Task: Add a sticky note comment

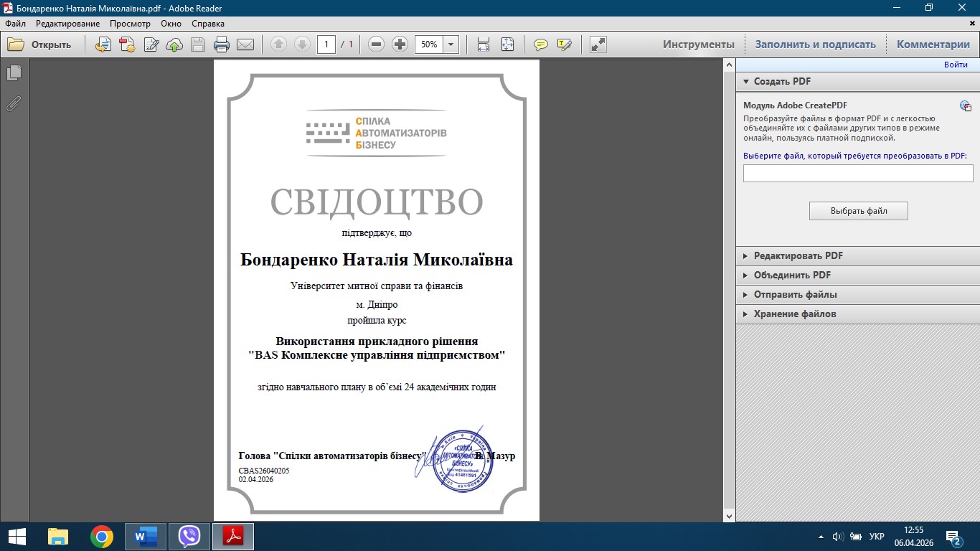Action: coord(541,44)
